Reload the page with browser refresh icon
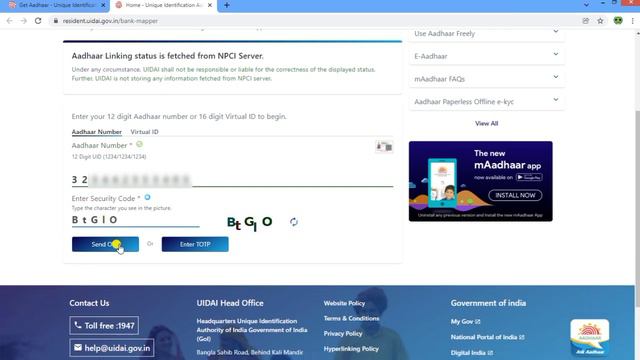The image size is (640, 360). [38, 21]
